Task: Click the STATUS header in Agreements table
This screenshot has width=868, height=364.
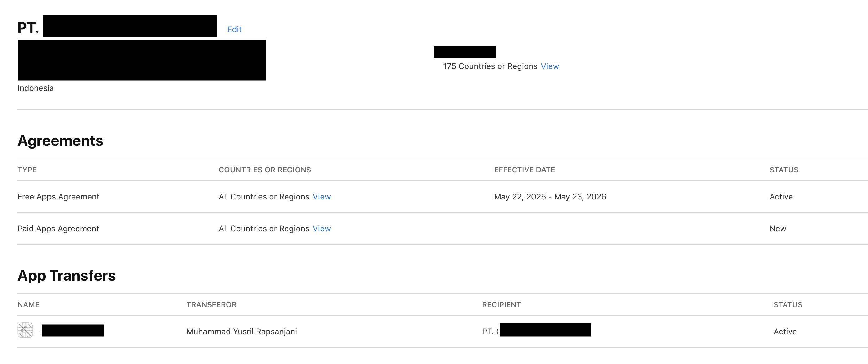Action: (784, 170)
